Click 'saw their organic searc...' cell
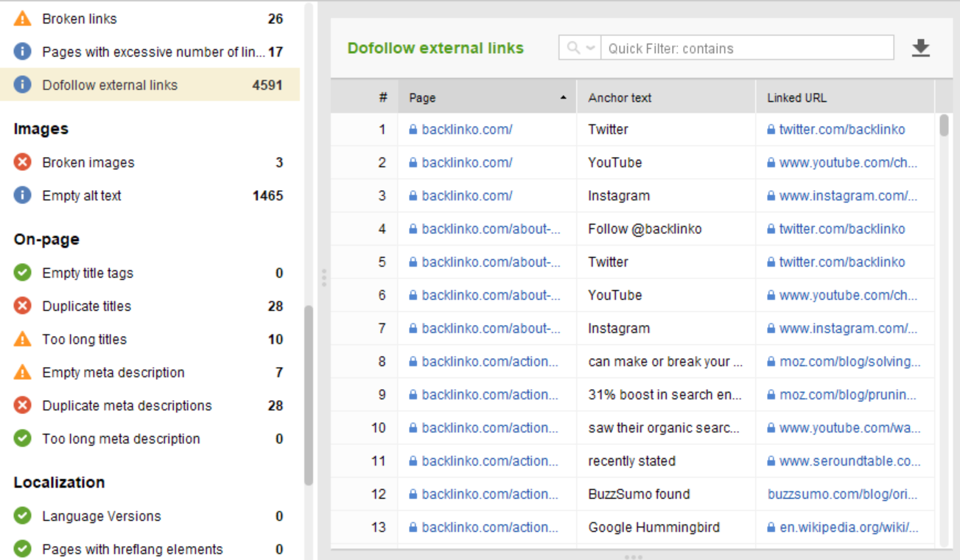This screenshot has width=960, height=560. click(x=666, y=427)
